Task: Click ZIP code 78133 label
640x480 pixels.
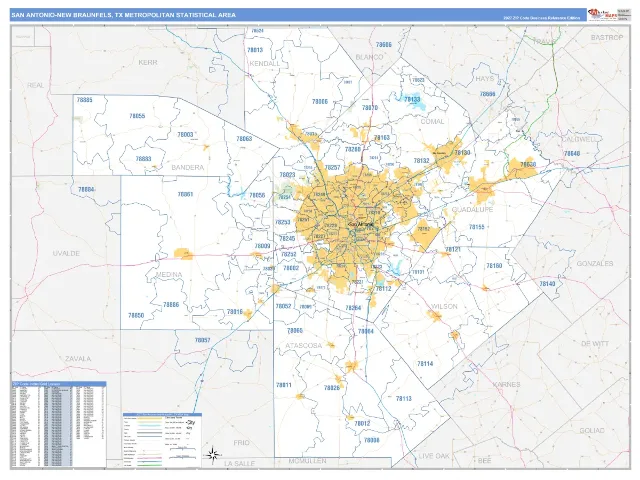Action: (412, 99)
